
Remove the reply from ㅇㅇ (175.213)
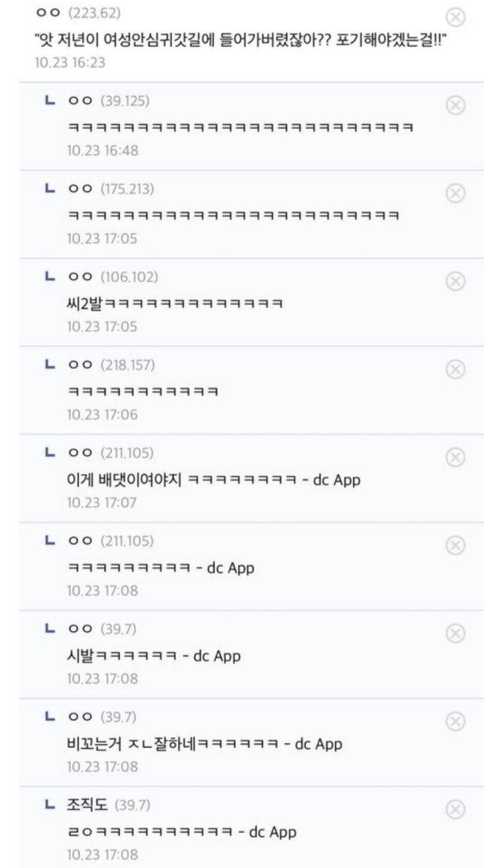pos(455,194)
